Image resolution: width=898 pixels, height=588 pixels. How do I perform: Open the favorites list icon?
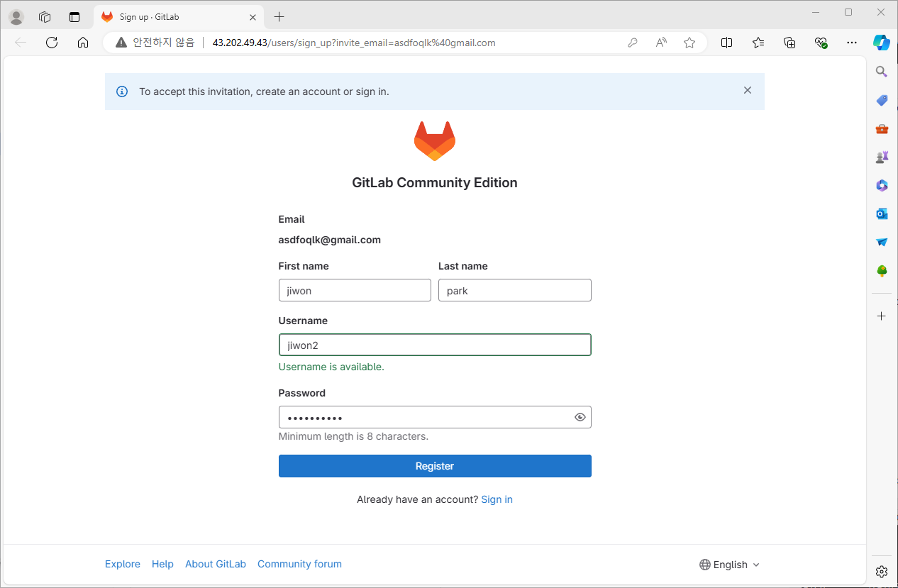(x=758, y=43)
